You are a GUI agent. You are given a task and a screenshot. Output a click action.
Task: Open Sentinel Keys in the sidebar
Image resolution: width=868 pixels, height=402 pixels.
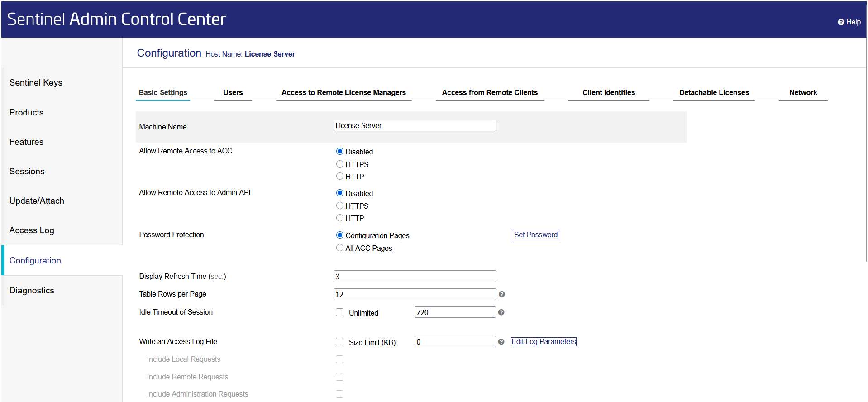coord(36,82)
